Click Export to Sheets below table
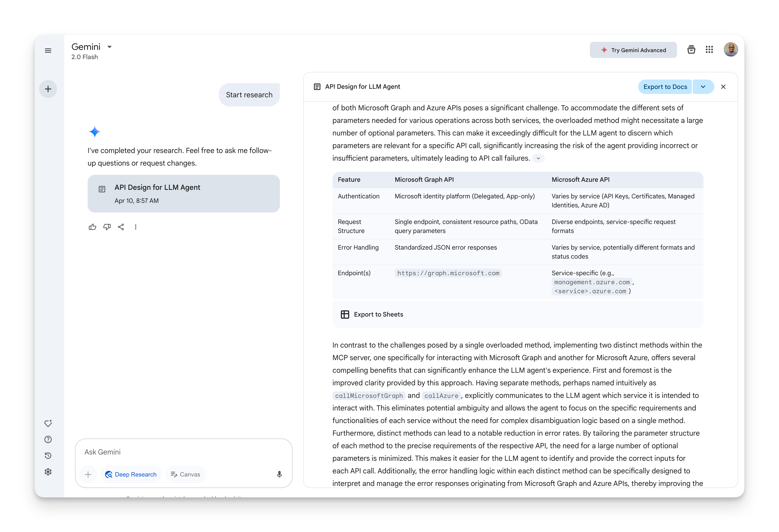 (372, 315)
